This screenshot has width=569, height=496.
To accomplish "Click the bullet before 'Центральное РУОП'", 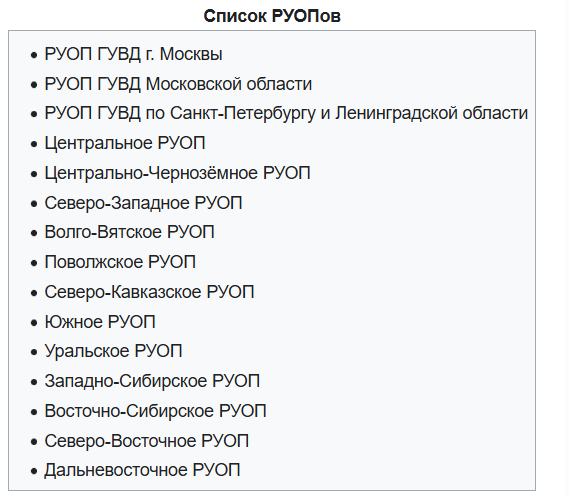I will [34, 144].
